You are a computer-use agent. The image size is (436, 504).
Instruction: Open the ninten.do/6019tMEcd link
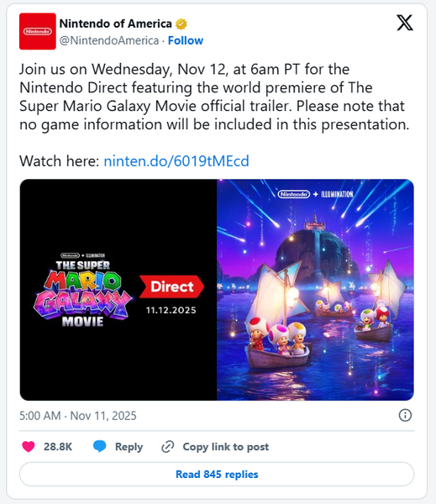[x=176, y=160]
